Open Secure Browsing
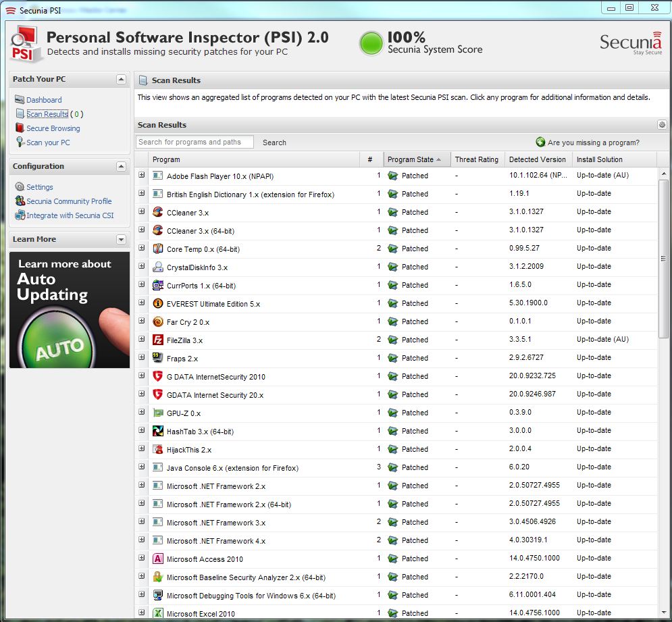Screen dimensions: 672x622 coord(53,128)
